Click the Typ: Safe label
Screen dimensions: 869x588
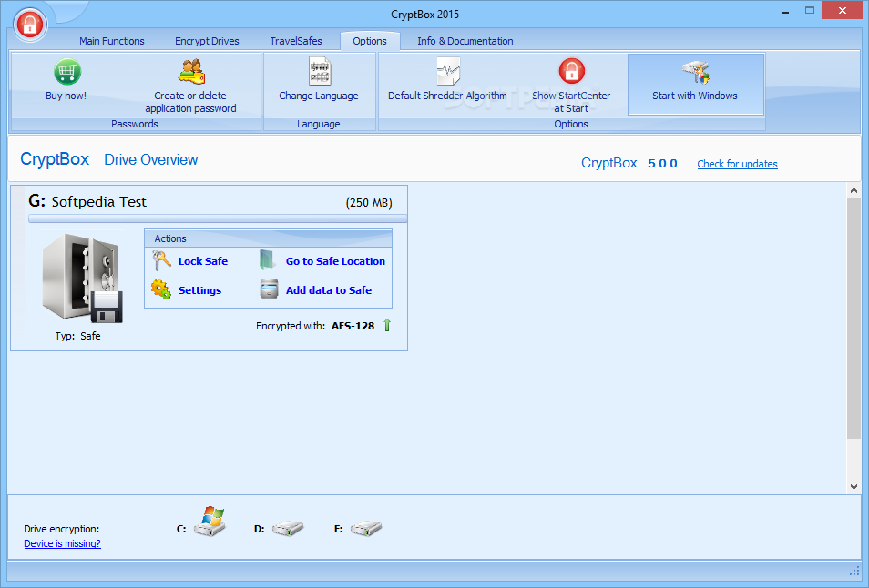[x=77, y=336]
